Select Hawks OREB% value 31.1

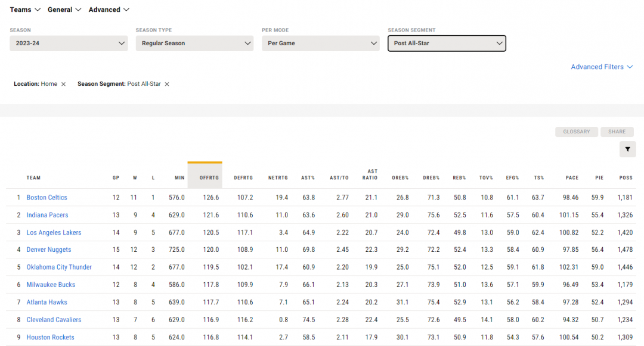click(402, 302)
